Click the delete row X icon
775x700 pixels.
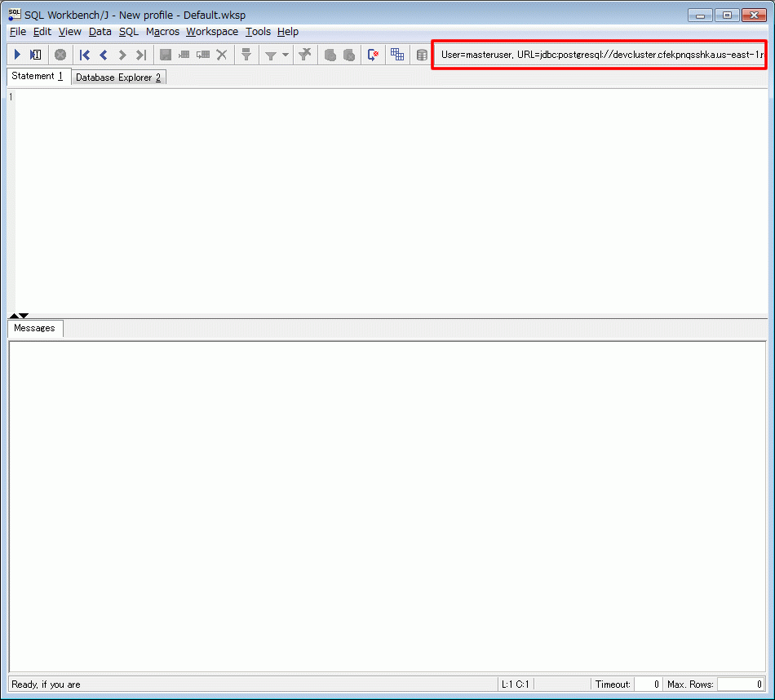pos(222,55)
